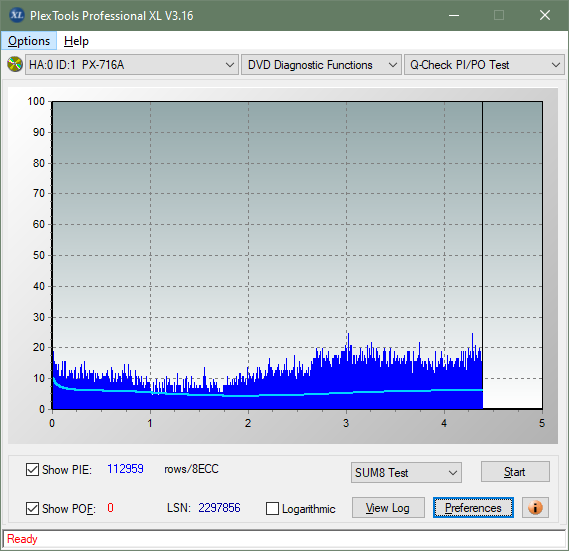The height and width of the screenshot is (551, 569).
Task: Click the disc drive icon beside the drive selector
Action: 15,64
